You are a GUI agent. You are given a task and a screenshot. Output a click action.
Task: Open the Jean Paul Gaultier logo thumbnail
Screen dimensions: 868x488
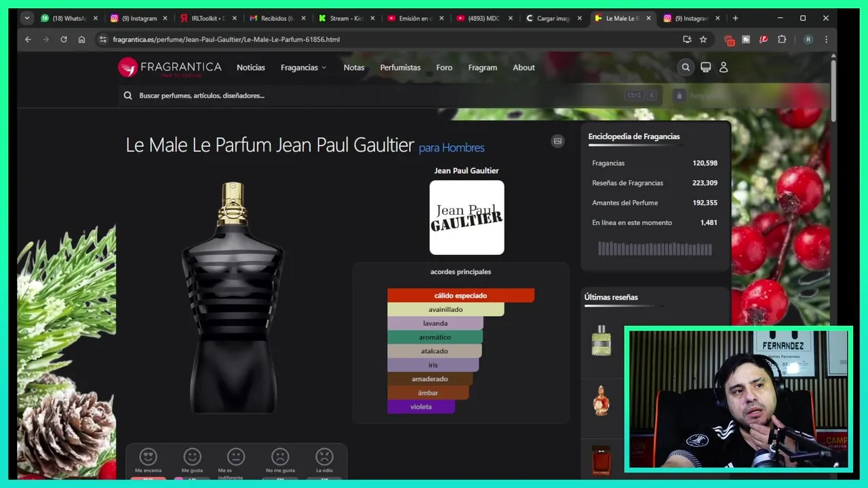[x=467, y=218]
